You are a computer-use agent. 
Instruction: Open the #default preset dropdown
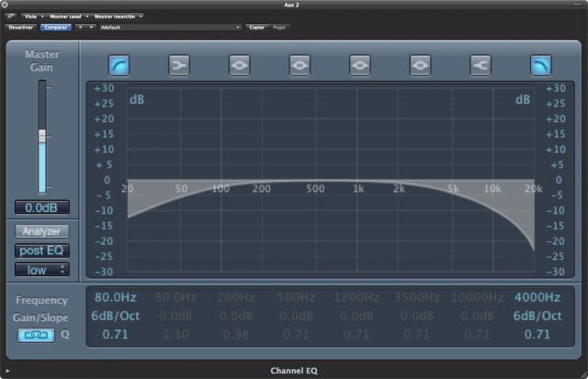(x=169, y=27)
